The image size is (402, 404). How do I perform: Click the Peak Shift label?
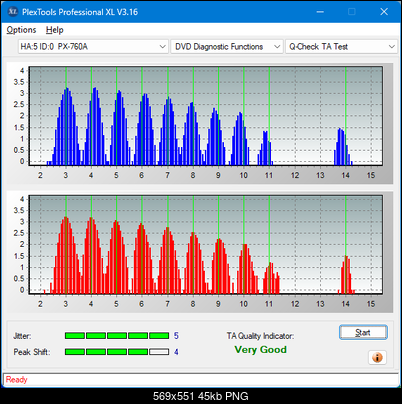point(32,352)
